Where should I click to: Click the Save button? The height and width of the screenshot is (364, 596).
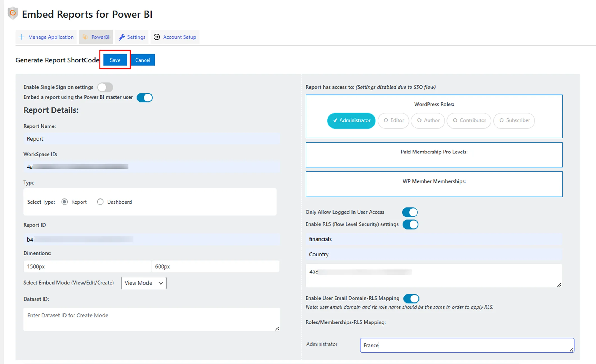[x=115, y=60]
